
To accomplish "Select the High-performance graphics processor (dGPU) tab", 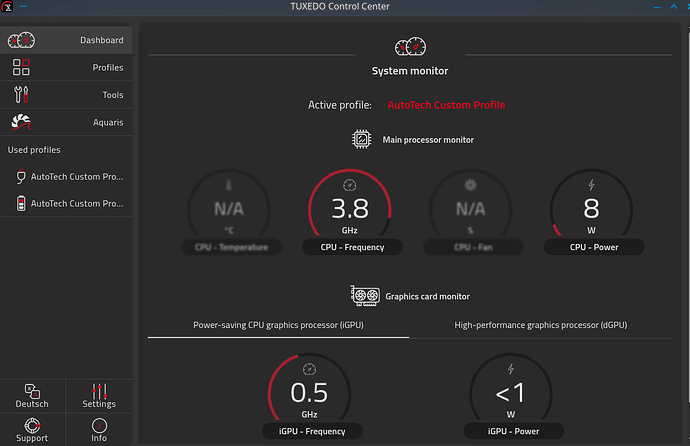I will (x=541, y=325).
